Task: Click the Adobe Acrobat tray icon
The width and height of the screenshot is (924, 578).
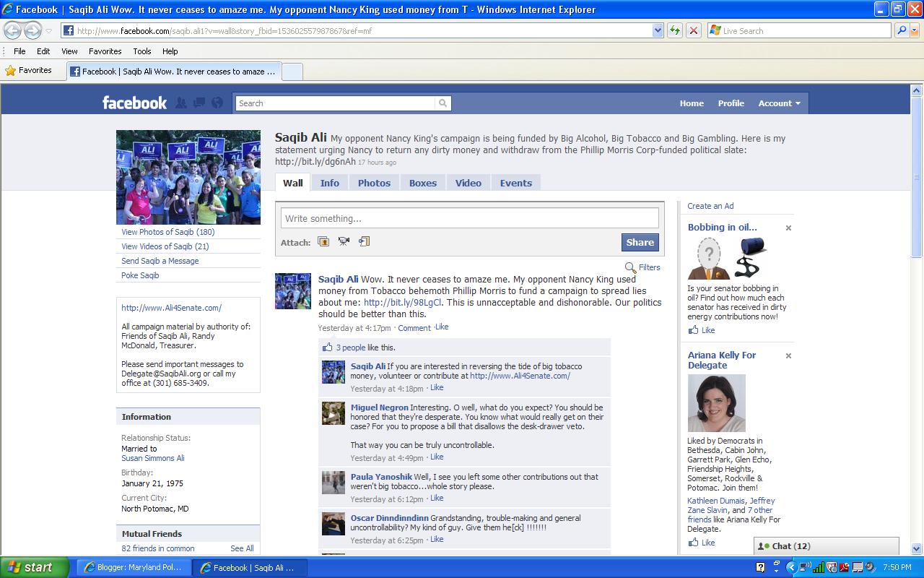Action: [x=844, y=567]
